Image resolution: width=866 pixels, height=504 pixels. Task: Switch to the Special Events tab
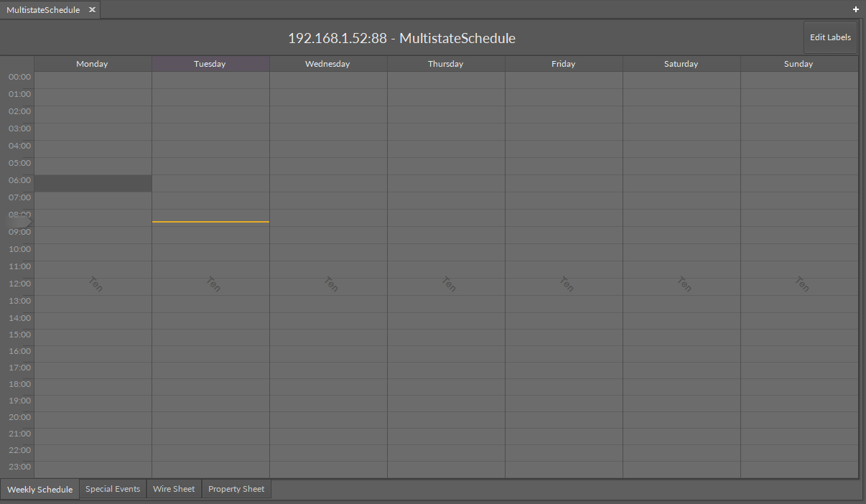[112, 489]
